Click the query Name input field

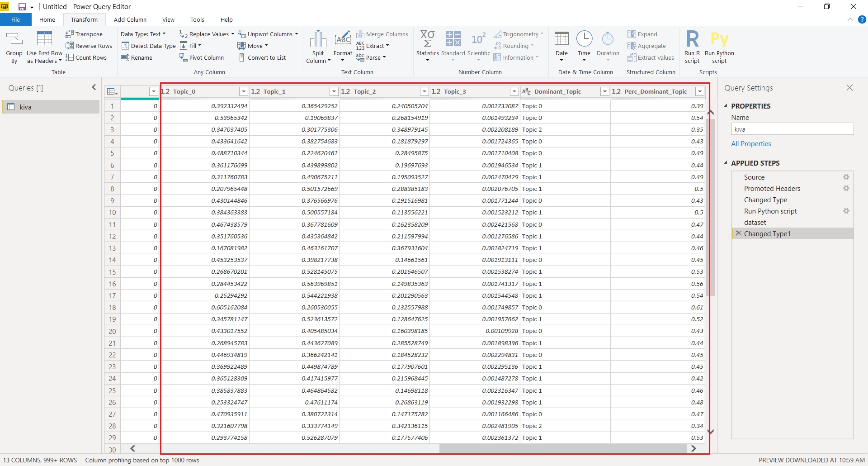tap(792, 129)
